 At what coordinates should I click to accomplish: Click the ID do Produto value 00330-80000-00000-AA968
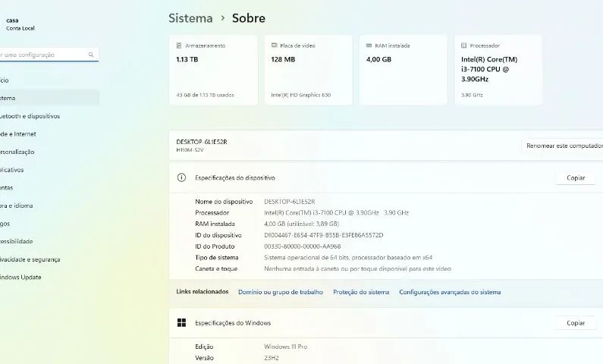click(x=303, y=246)
